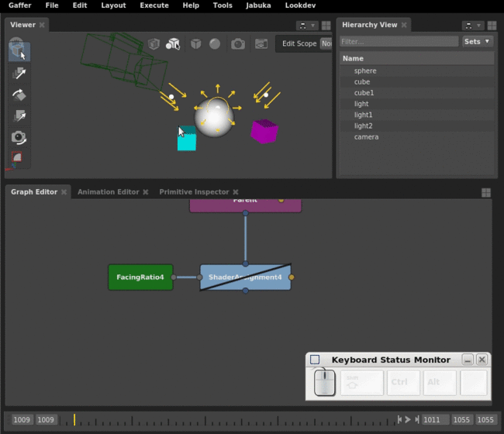Open the Sets dropdown
The image size is (504, 434).
(x=477, y=41)
